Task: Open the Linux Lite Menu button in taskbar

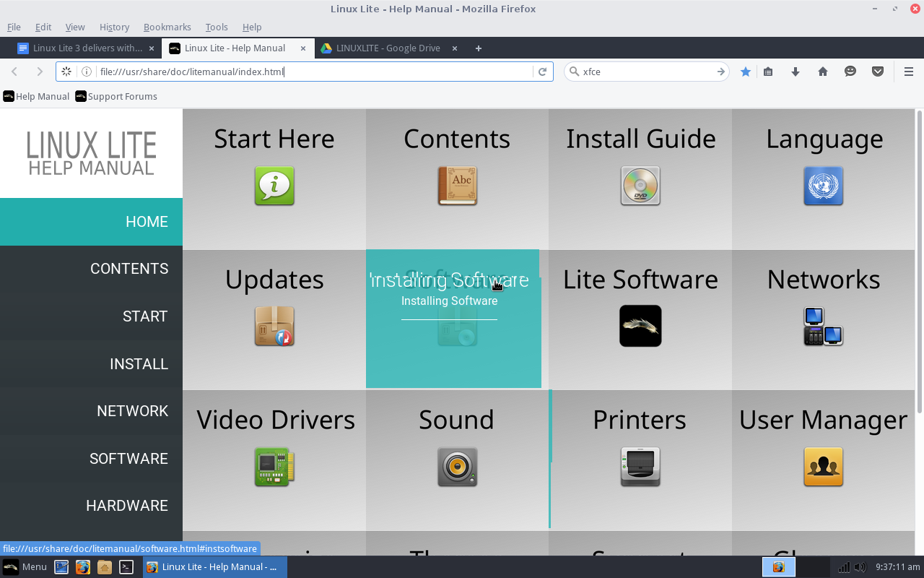Action: [x=25, y=567]
